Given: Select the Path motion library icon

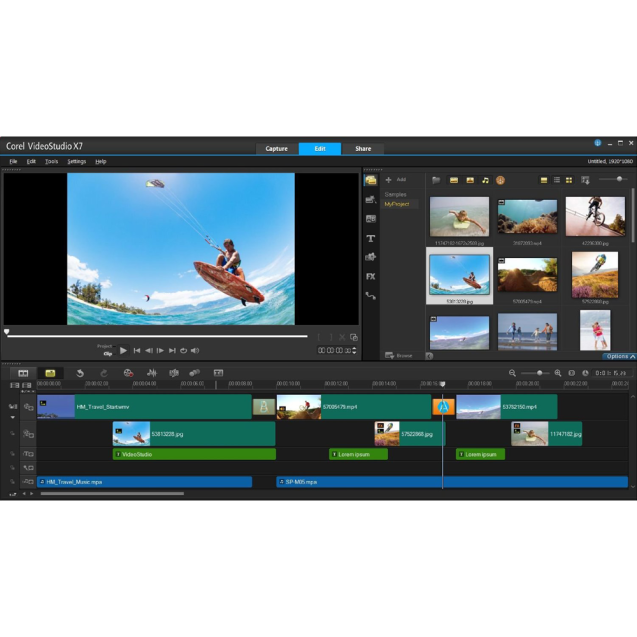Looking at the screenshot, I should [370, 295].
